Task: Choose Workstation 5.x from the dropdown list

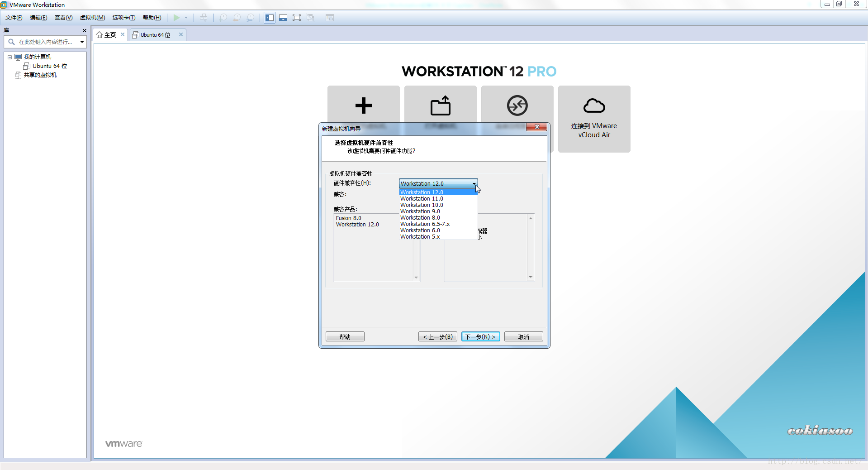Action: coord(438,237)
